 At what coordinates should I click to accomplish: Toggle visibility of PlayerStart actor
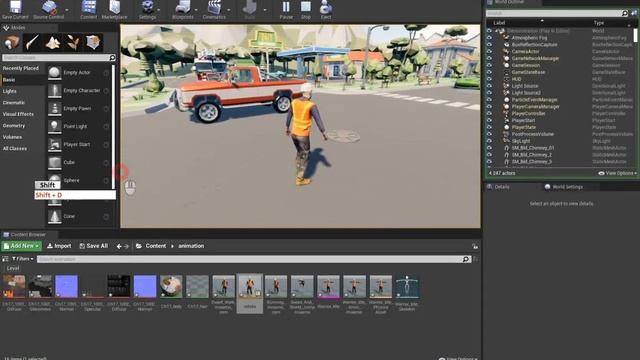[489, 120]
